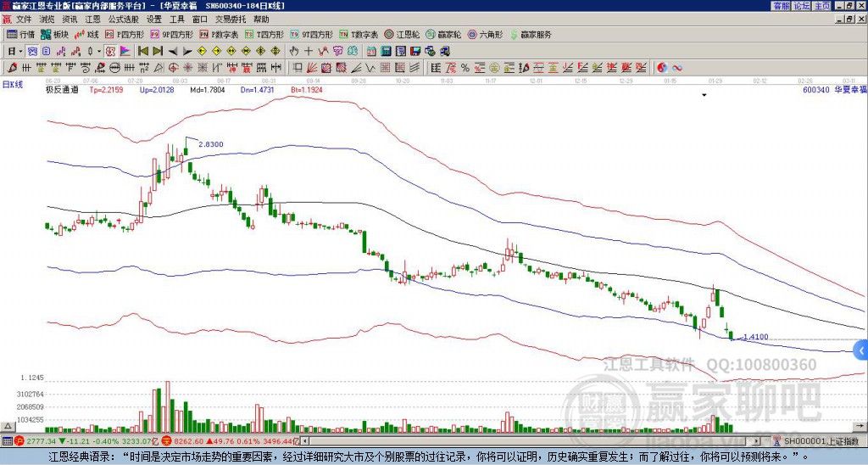The image size is (868, 465).
Task: Click the Md=1.7804 indicator value
Action: [208, 90]
